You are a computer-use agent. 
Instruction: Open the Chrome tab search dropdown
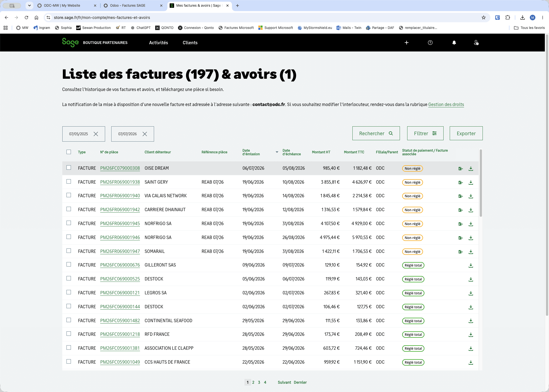(x=29, y=6)
